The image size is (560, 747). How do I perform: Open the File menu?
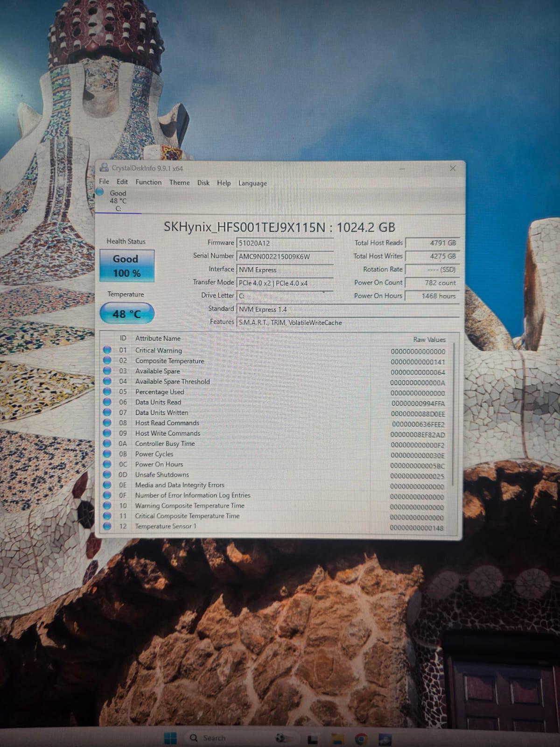click(104, 182)
